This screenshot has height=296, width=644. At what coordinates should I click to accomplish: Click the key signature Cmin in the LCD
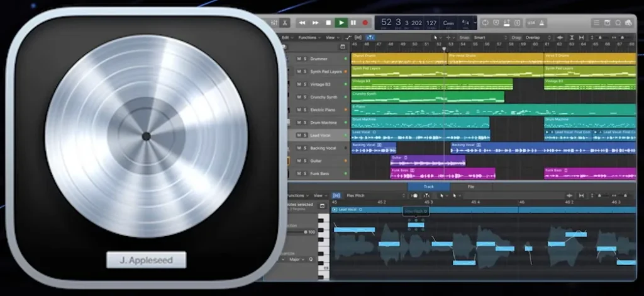click(x=448, y=23)
